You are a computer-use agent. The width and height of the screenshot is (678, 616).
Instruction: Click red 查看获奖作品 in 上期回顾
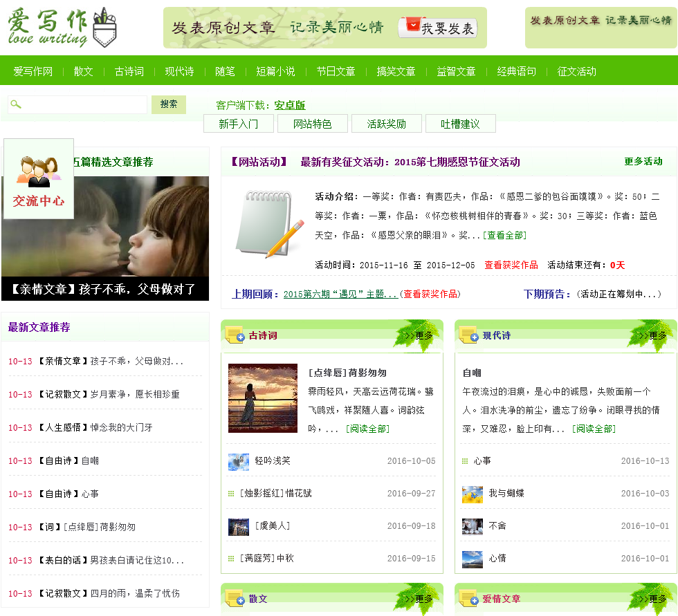click(430, 295)
